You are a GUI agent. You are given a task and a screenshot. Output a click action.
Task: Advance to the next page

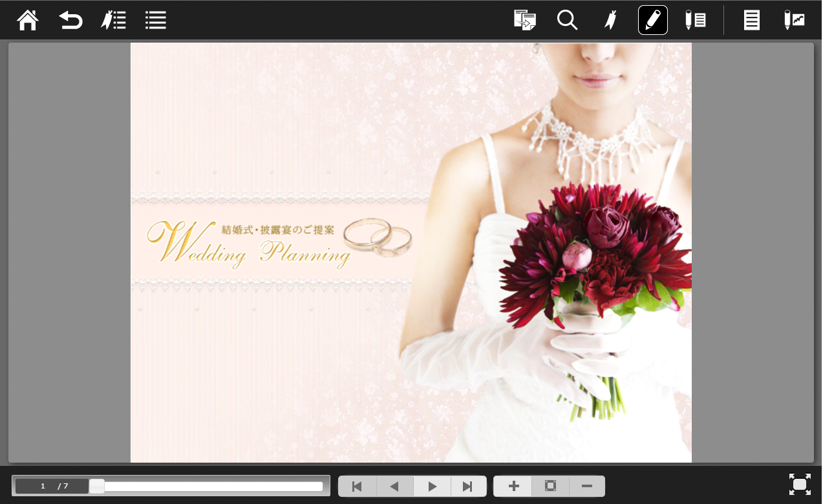432,487
